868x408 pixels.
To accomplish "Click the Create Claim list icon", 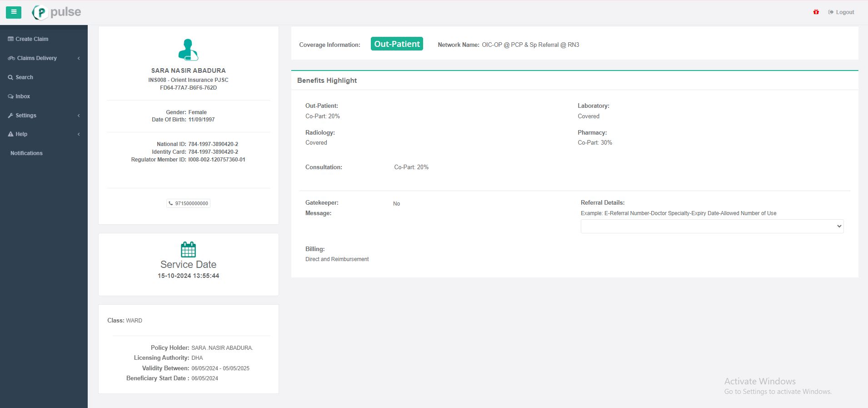I will (10, 39).
